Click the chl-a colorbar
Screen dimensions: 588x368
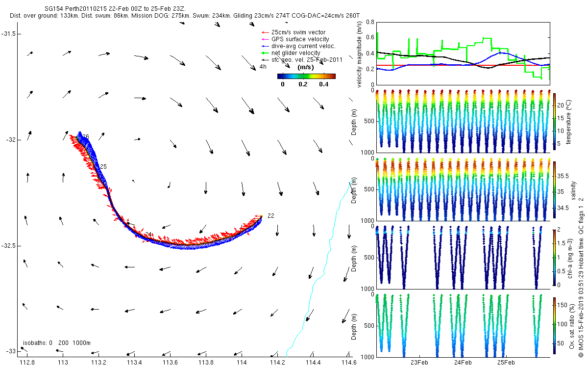(x=554, y=258)
